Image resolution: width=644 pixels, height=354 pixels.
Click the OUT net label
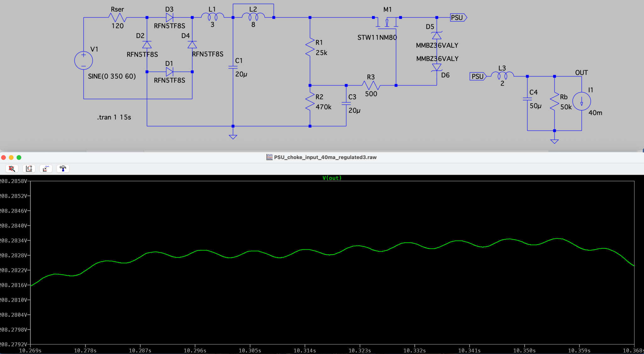(x=581, y=73)
